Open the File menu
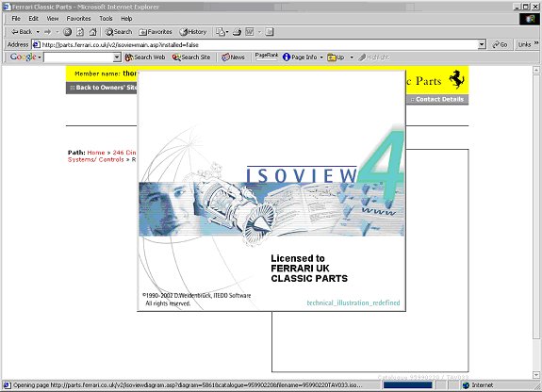Image resolution: width=542 pixels, height=392 pixels. 16,19
